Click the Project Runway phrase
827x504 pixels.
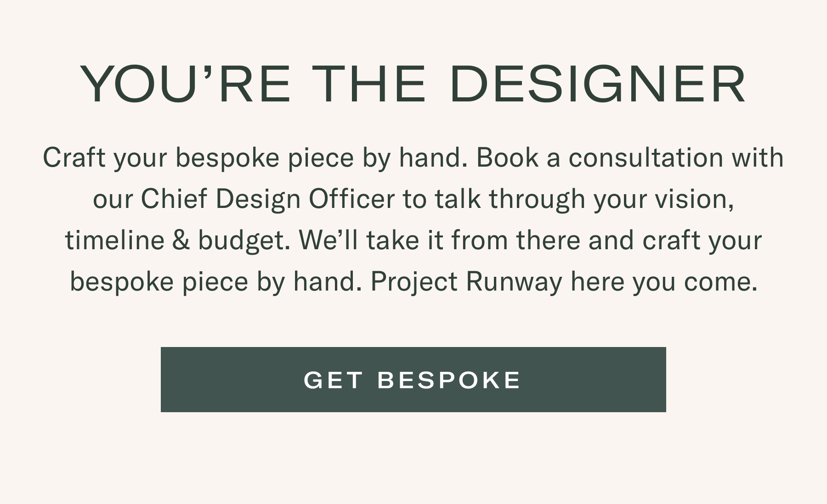[466, 281]
